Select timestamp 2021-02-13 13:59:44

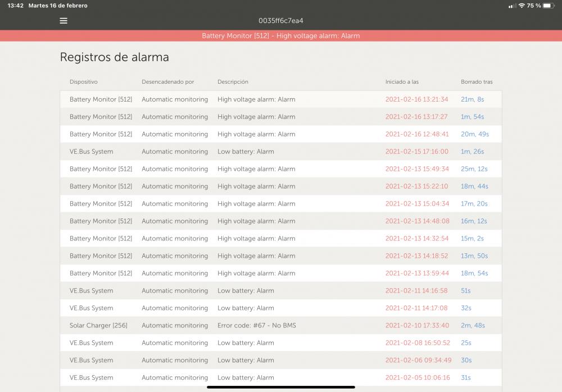(417, 273)
